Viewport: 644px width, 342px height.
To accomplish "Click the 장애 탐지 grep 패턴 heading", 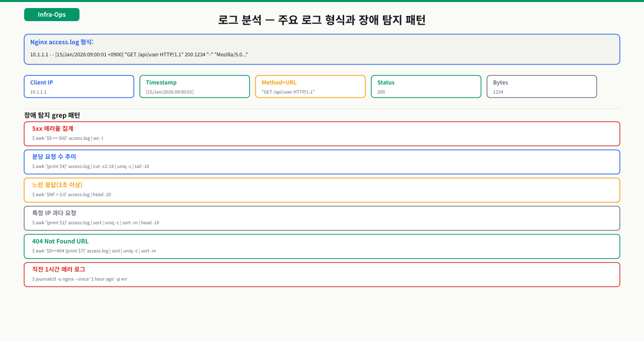I will (52, 115).
